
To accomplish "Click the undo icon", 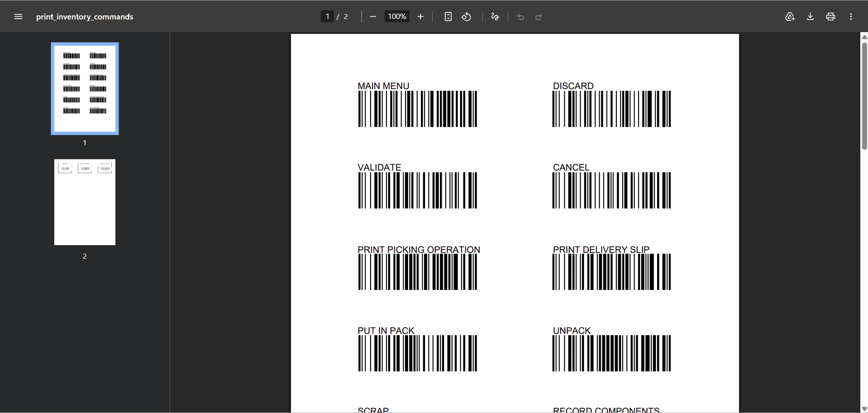I will pos(520,17).
